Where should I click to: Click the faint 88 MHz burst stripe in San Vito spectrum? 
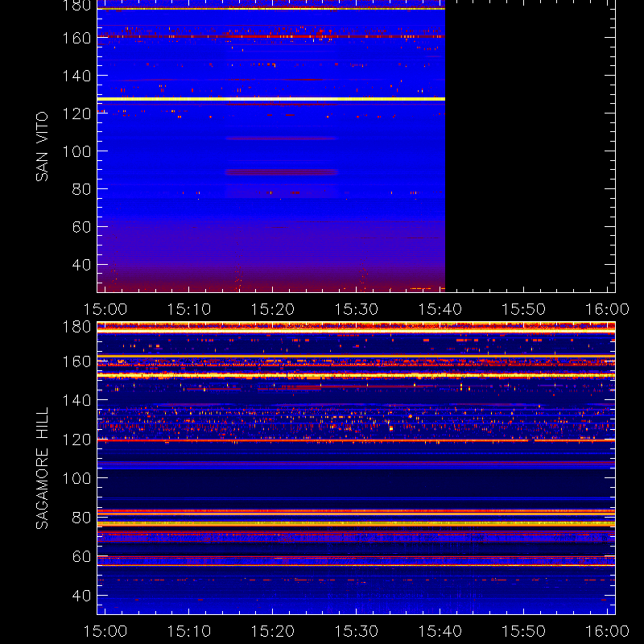[x=281, y=172]
